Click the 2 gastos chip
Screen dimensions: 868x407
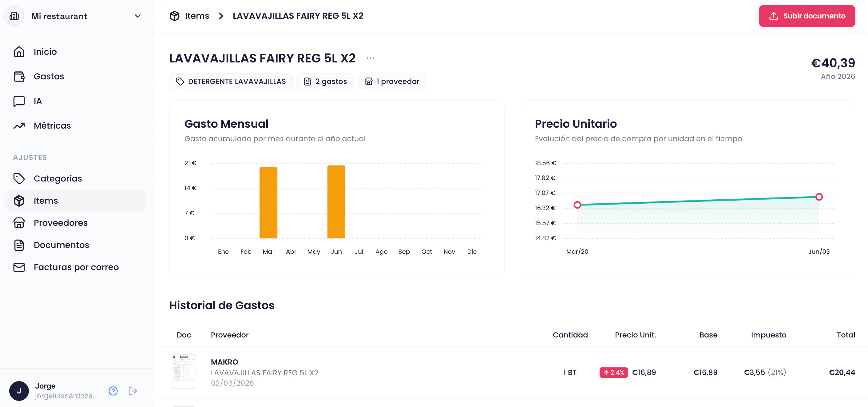[x=325, y=81]
